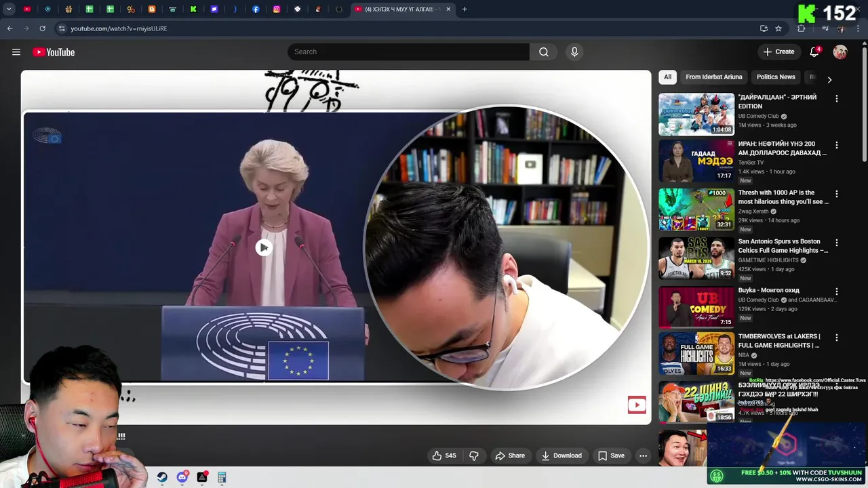Open the account avatar menu
The height and width of the screenshot is (488, 868).
840,52
